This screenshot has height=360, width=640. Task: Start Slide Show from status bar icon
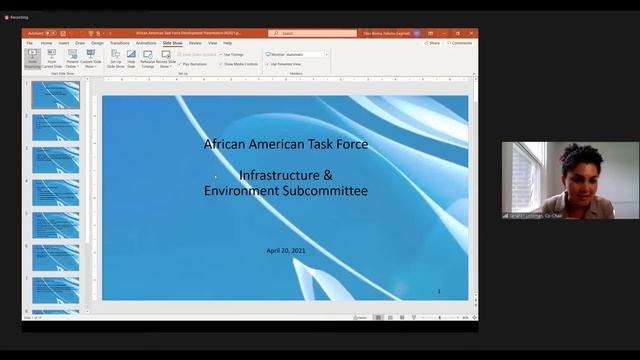click(x=413, y=317)
